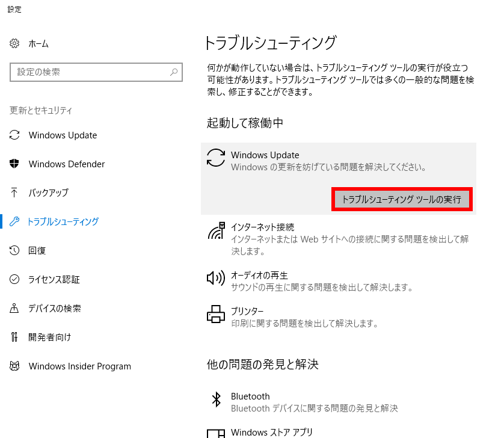Screen dimensions: 504x438
Task: Focus the 設定の検索 search box
Action: 96,72
